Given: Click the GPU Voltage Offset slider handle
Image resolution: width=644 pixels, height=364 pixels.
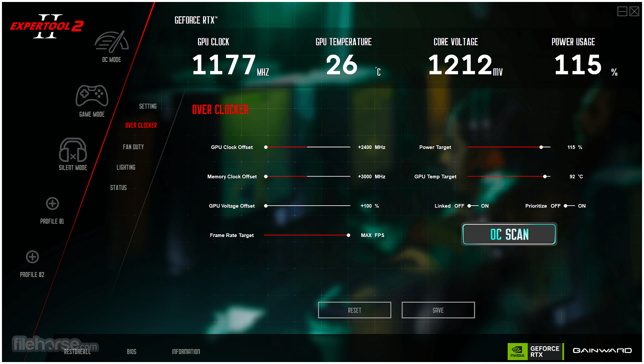Looking at the screenshot, I should coord(266,206).
